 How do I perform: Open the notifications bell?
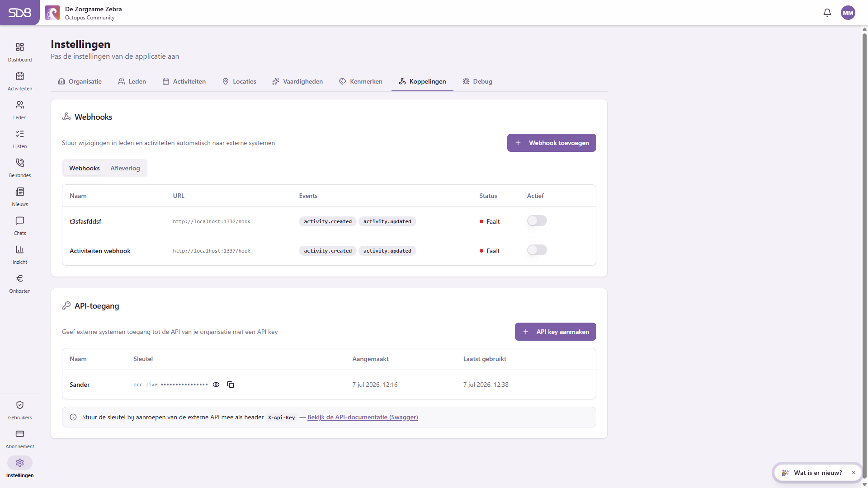[827, 13]
